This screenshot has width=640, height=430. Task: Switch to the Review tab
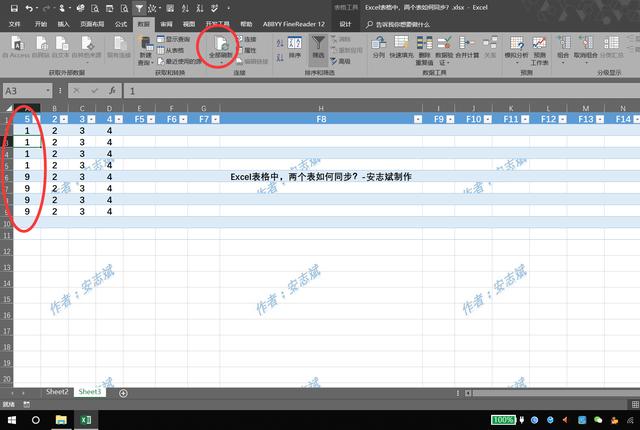tap(166, 24)
